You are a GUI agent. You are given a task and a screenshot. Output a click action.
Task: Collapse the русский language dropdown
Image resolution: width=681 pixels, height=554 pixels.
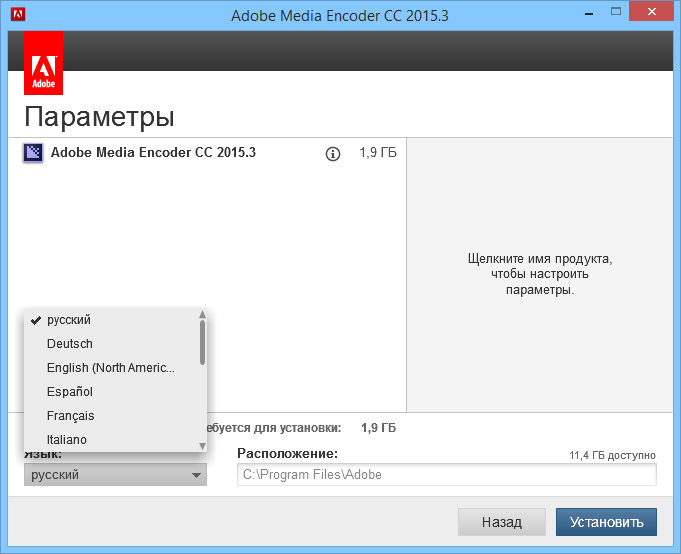[116, 475]
